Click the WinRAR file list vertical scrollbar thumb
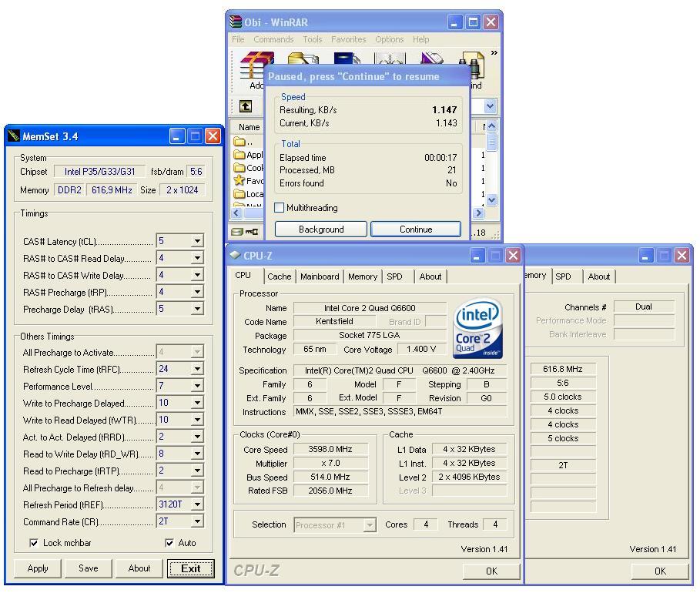 [491, 142]
